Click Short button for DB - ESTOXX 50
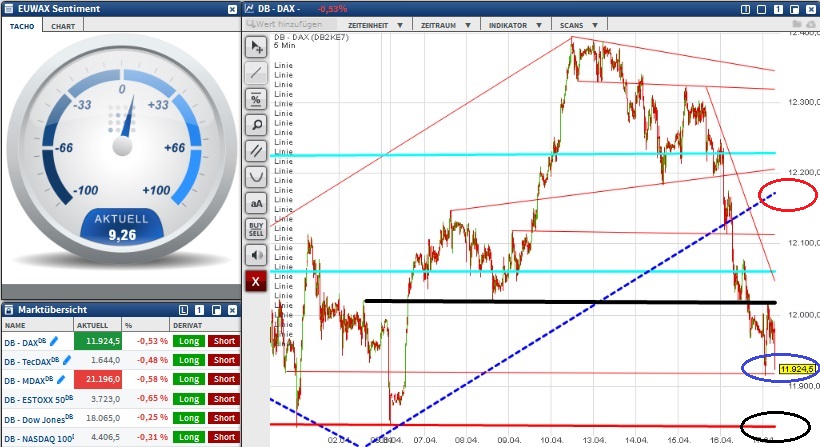820x447 pixels. coord(224,399)
